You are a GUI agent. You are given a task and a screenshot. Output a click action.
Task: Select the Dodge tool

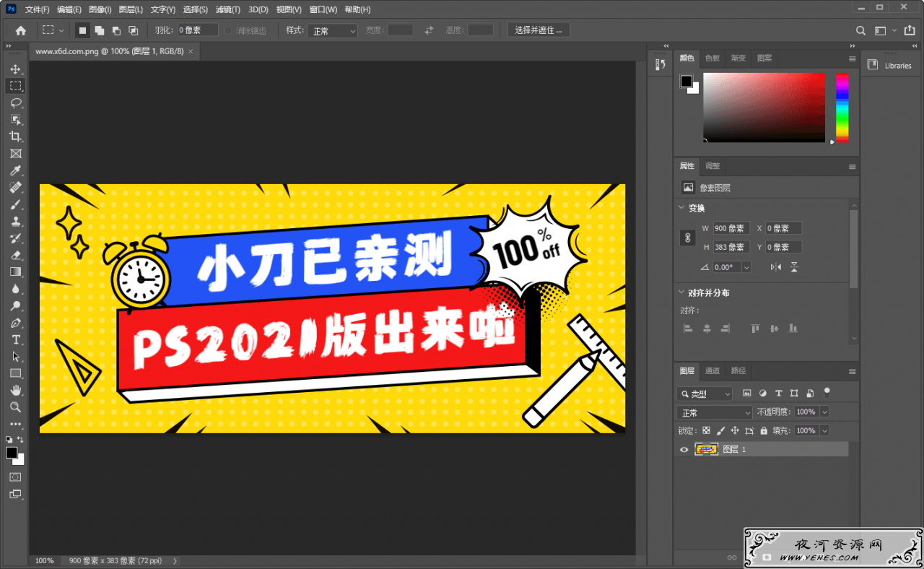[15, 306]
